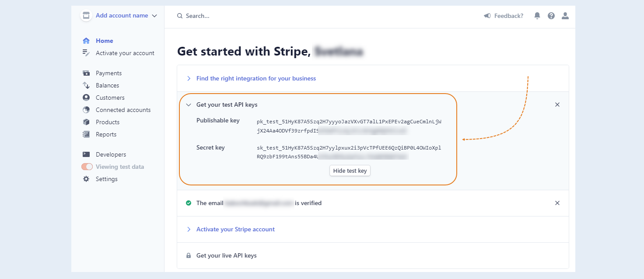Click the publishable key pk_test value
The height and width of the screenshot is (279, 644).
349,126
